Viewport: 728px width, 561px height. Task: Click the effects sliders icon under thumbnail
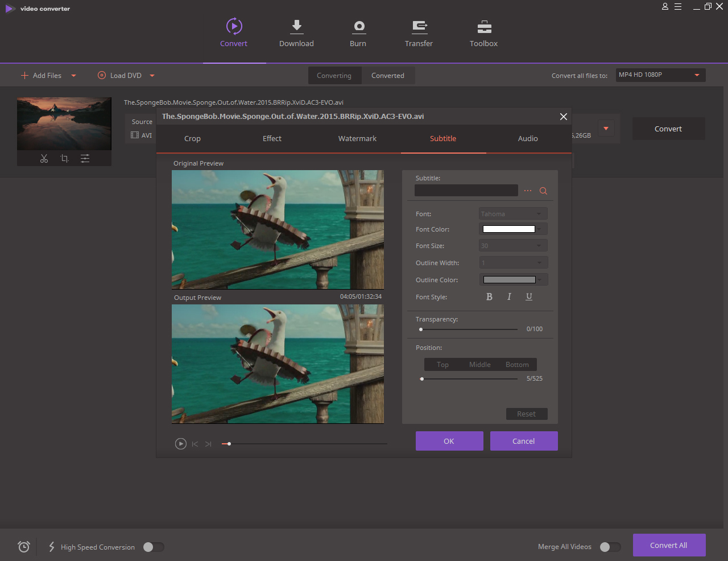pos(85,159)
